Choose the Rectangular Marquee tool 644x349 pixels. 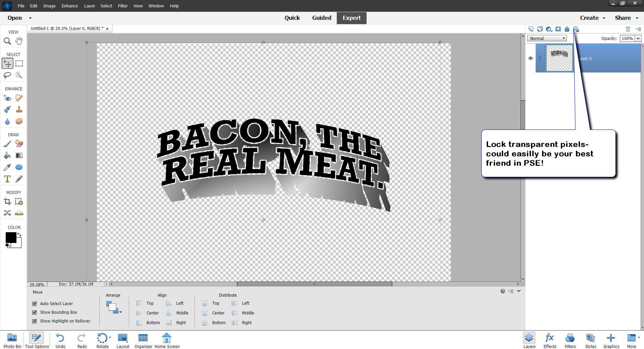pyautogui.click(x=19, y=63)
